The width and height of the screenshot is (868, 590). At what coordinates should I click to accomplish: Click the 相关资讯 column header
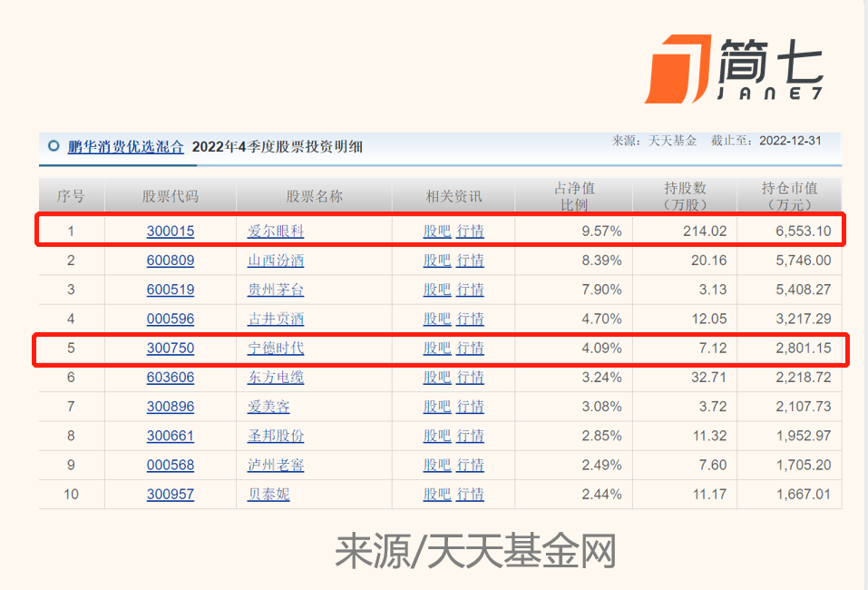pyautogui.click(x=454, y=196)
